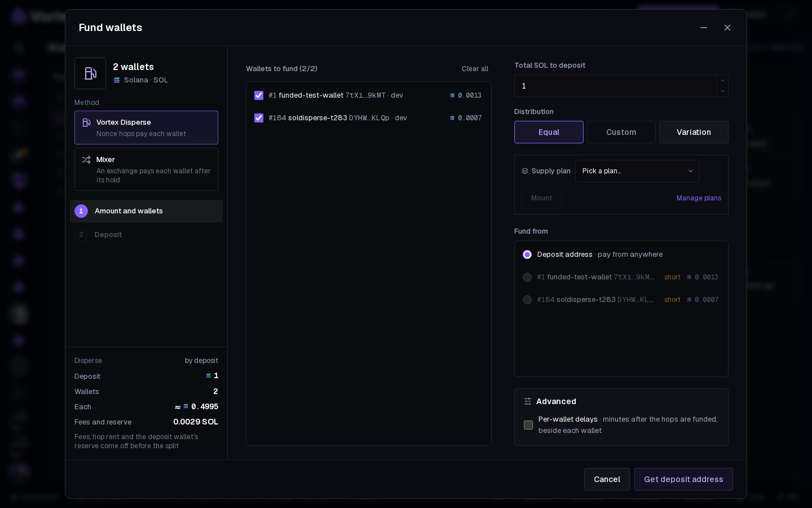Screen dimensions: 812x508
Task: Click the Cancel button
Action: [x=607, y=479]
